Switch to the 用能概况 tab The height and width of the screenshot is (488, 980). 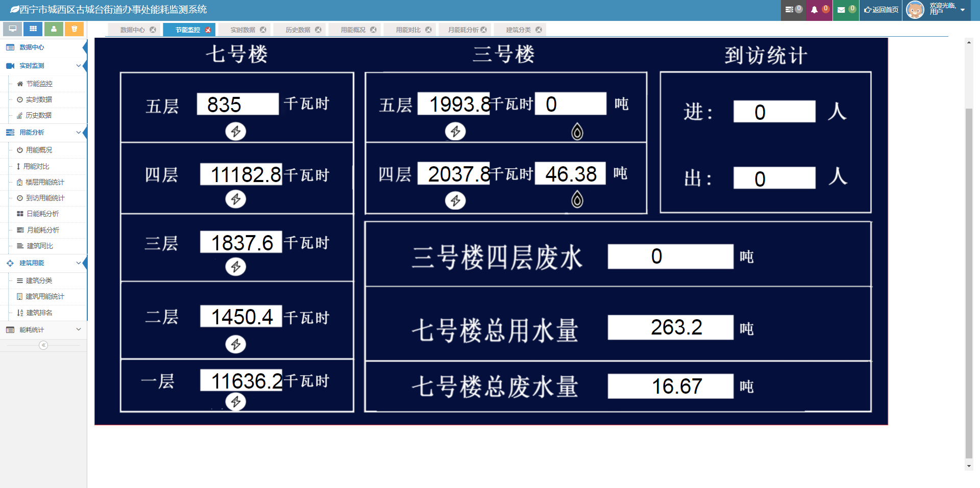pyautogui.click(x=353, y=30)
